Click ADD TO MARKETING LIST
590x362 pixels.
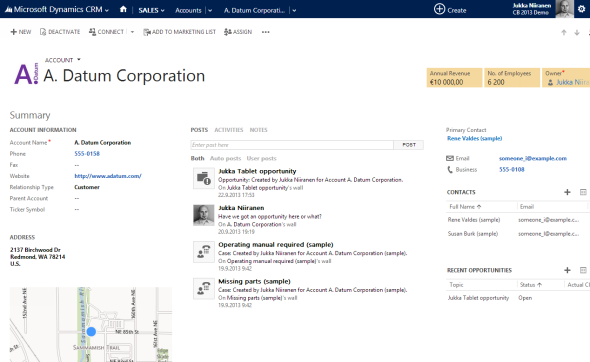click(179, 32)
